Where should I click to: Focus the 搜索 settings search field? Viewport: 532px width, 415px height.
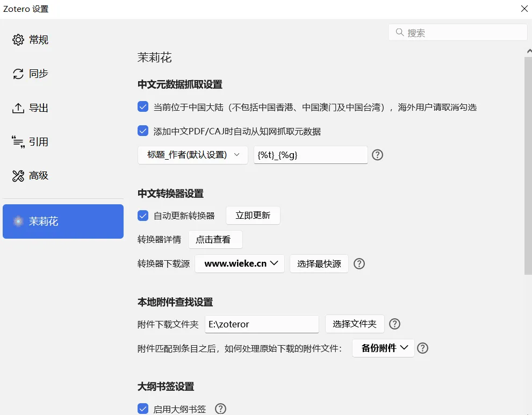(458, 32)
